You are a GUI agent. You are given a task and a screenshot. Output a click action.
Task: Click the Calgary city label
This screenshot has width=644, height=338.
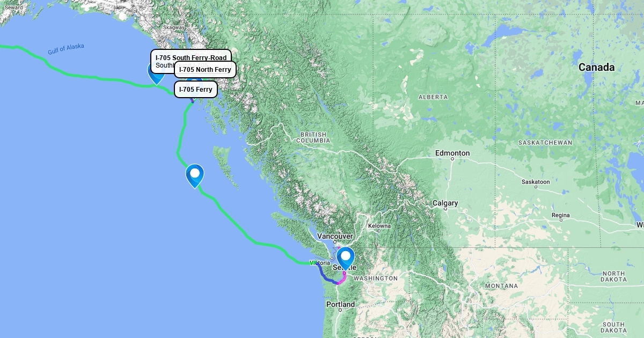pyautogui.click(x=445, y=203)
